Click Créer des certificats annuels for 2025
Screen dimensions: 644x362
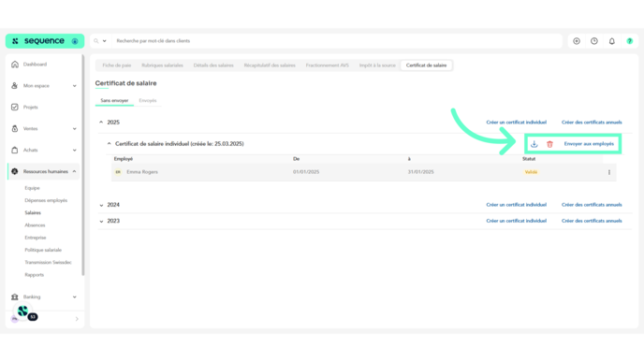[592, 123]
